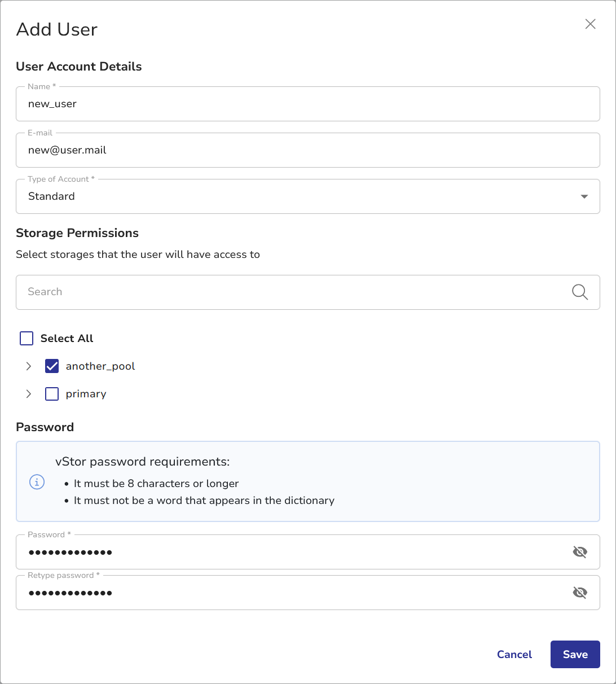Check the primary storage checkbox

coord(52,394)
